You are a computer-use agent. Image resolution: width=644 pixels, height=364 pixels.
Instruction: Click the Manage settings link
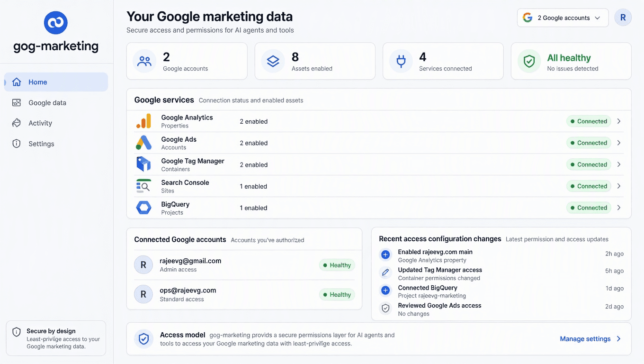tap(590, 339)
